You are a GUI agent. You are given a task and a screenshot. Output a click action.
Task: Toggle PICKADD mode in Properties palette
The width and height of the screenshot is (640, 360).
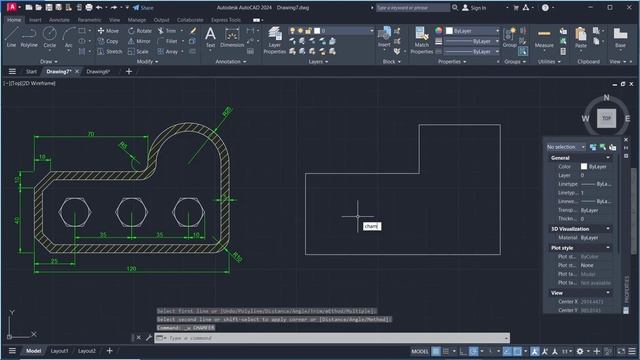coord(593,147)
